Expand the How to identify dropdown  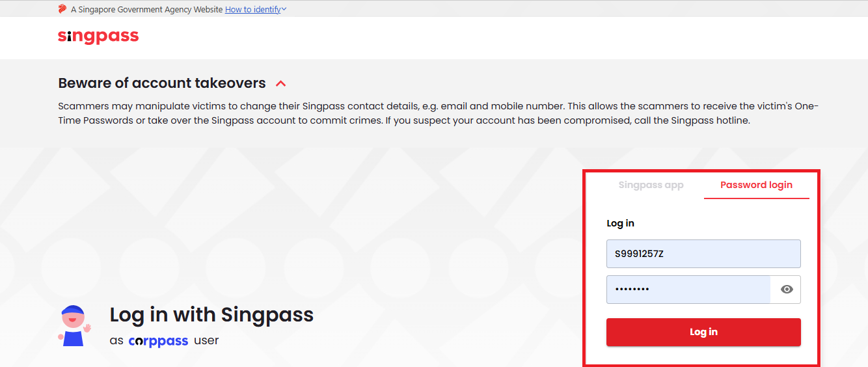pyautogui.click(x=256, y=10)
